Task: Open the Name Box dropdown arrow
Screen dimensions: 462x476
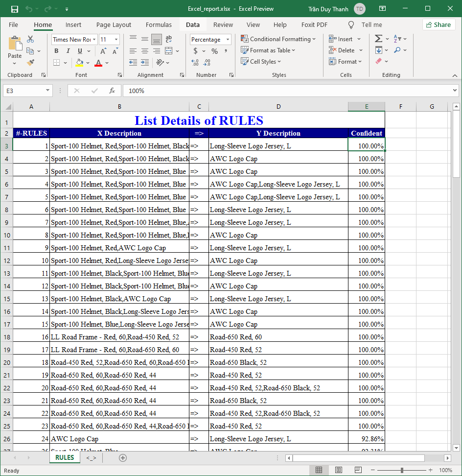Action: point(47,91)
